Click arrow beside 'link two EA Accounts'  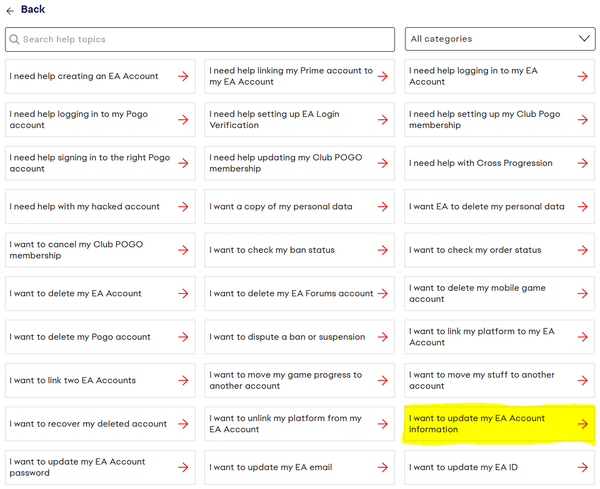pos(183,380)
